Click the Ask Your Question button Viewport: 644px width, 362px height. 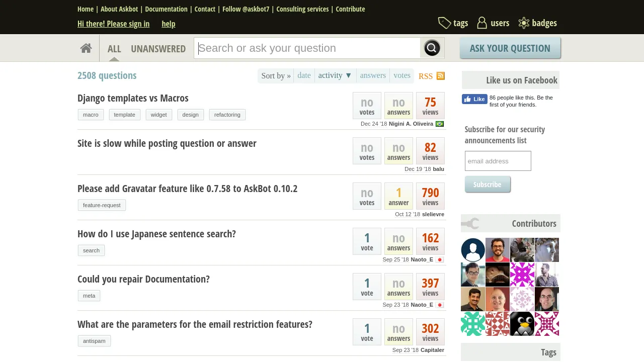coord(510,48)
